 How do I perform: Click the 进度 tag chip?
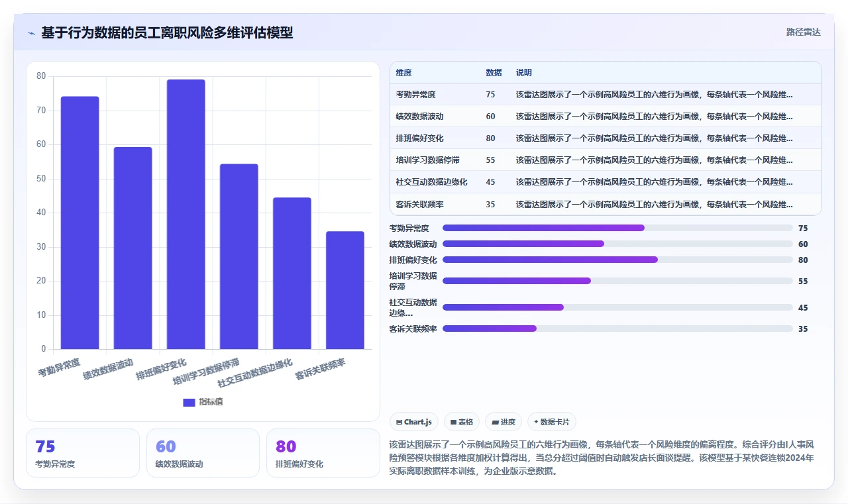pyautogui.click(x=503, y=422)
